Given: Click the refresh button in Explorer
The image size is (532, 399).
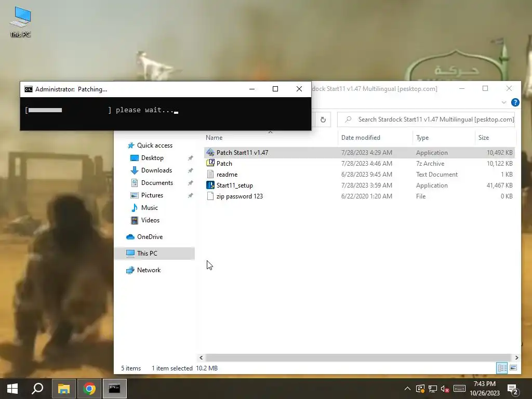Looking at the screenshot, I should point(323,119).
